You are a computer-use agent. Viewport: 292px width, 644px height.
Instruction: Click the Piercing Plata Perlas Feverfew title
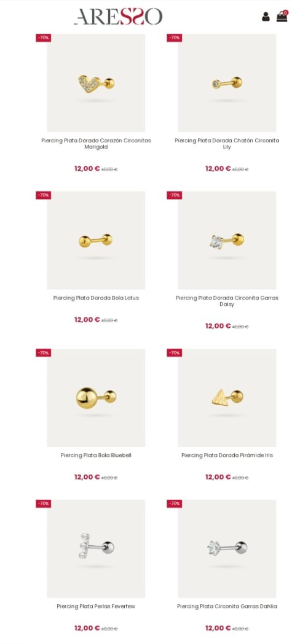click(x=97, y=606)
